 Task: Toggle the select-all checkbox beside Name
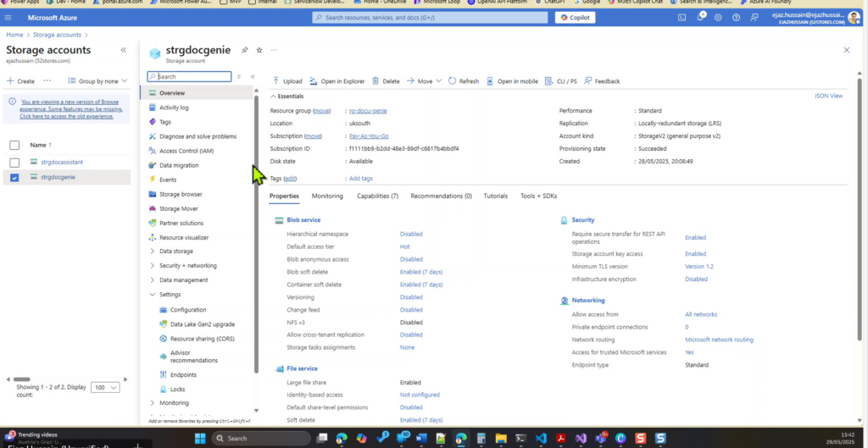(x=14, y=145)
